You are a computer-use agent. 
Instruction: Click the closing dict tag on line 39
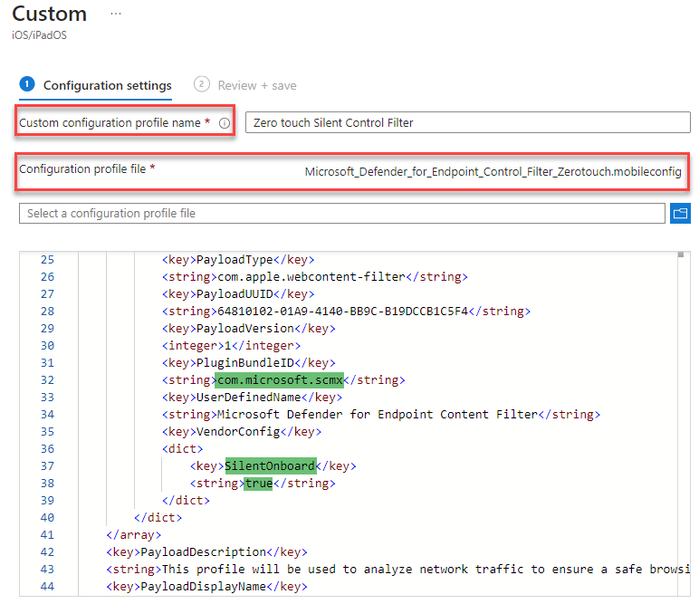pyautogui.click(x=186, y=501)
